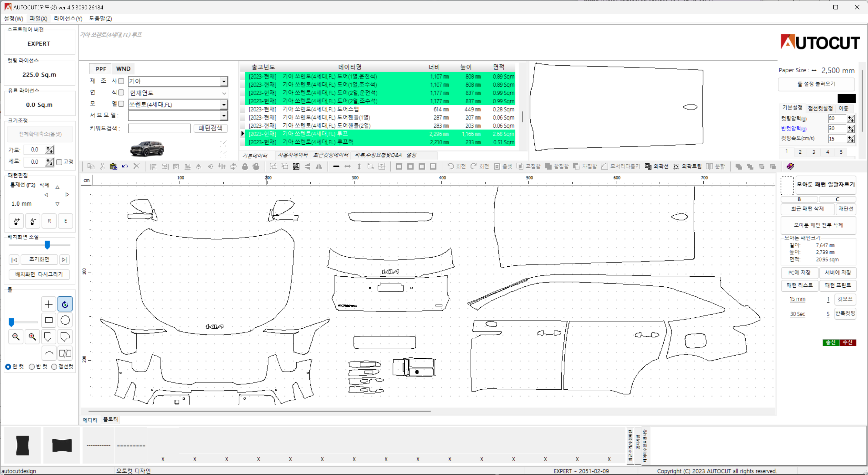Click the paste clipboard icon in toolbar
The width and height of the screenshot is (868, 475).
[x=113, y=166]
